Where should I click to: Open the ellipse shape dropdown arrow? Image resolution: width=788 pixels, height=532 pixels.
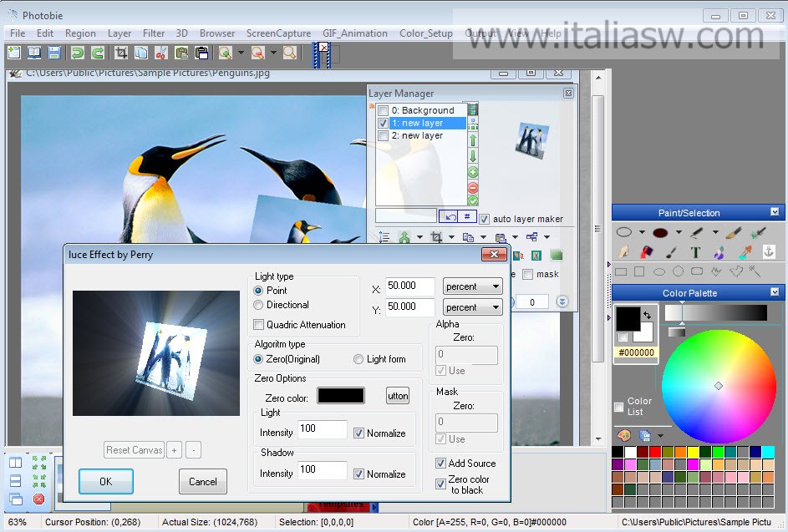pyautogui.click(x=642, y=232)
